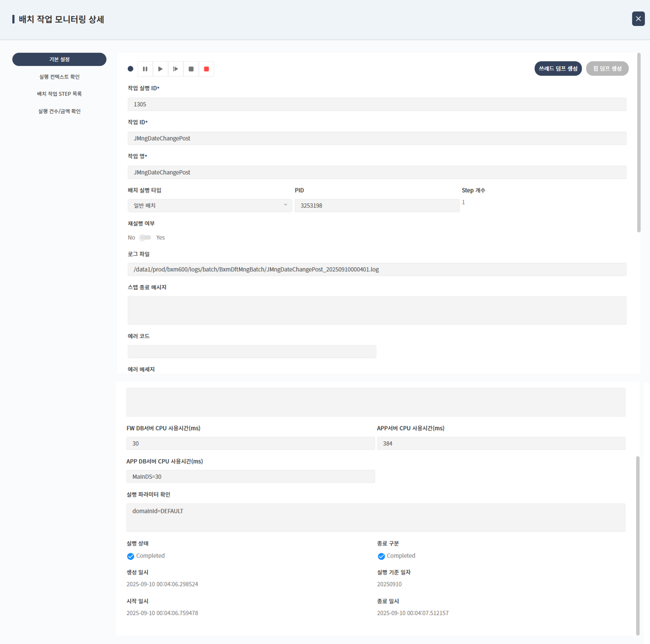Click the Completed check icon under 종료 구분
Screen dimensions: 650x644
click(x=381, y=556)
